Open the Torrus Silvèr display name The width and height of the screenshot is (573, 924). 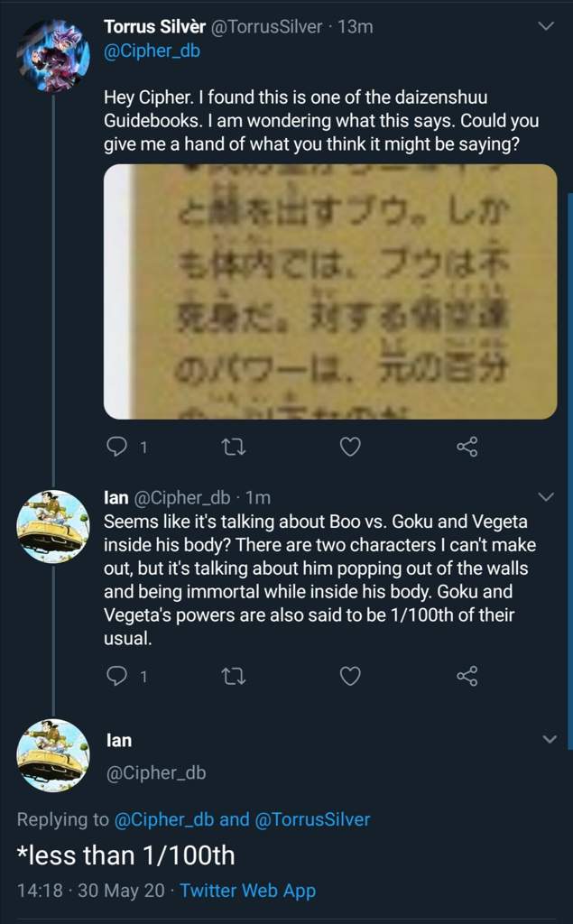click(152, 26)
